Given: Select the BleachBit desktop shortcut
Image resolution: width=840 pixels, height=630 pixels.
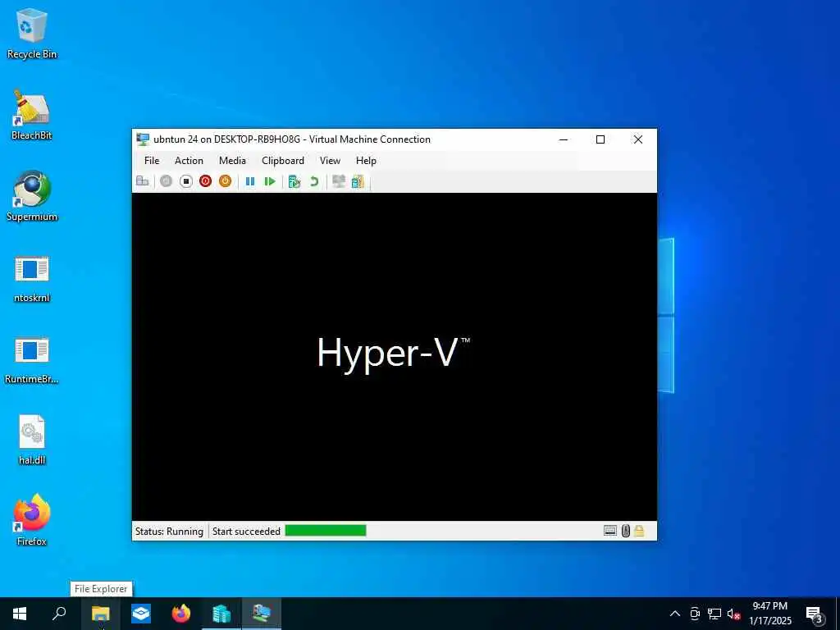Looking at the screenshot, I should click(x=32, y=115).
